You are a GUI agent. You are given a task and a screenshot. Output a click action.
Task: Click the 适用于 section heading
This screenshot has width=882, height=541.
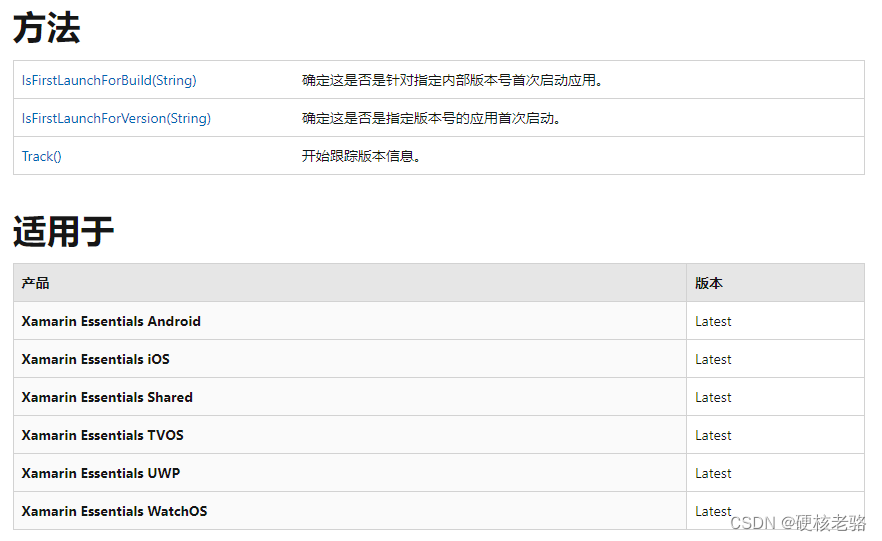click(x=64, y=232)
